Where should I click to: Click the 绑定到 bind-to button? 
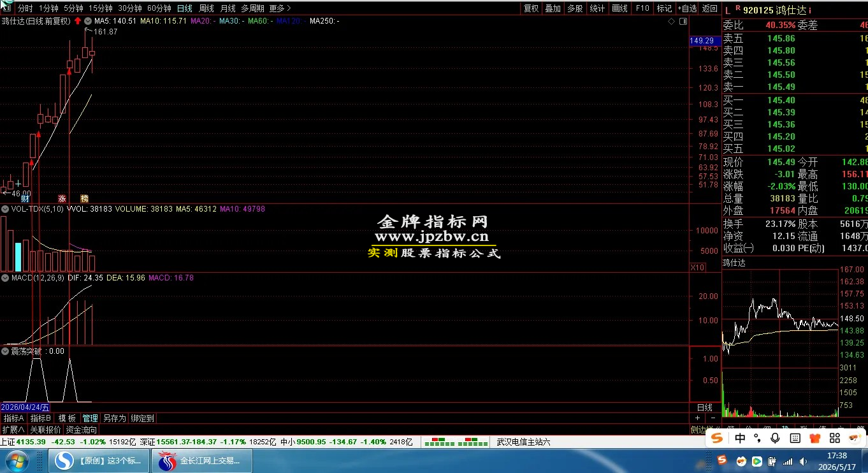pos(142,418)
